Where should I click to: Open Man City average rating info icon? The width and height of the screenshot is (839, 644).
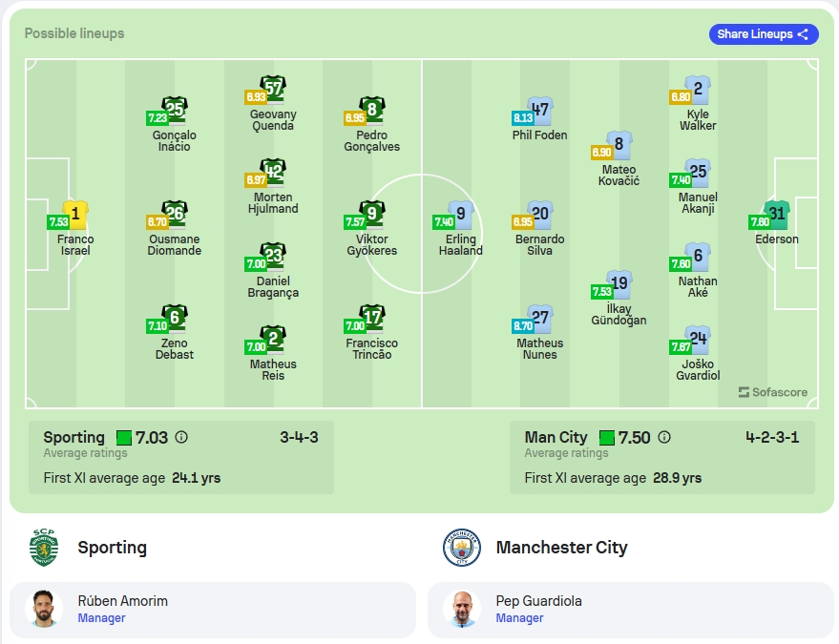(x=664, y=437)
